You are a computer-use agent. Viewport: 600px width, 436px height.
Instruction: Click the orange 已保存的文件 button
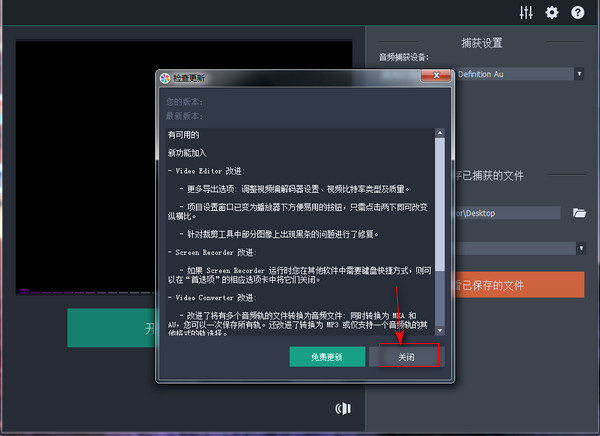(519, 285)
